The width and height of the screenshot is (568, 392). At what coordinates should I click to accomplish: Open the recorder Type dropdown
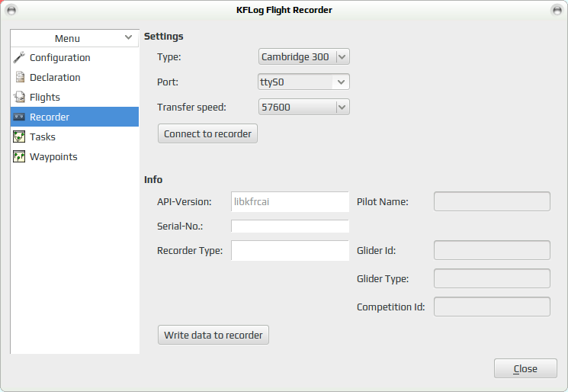point(304,56)
